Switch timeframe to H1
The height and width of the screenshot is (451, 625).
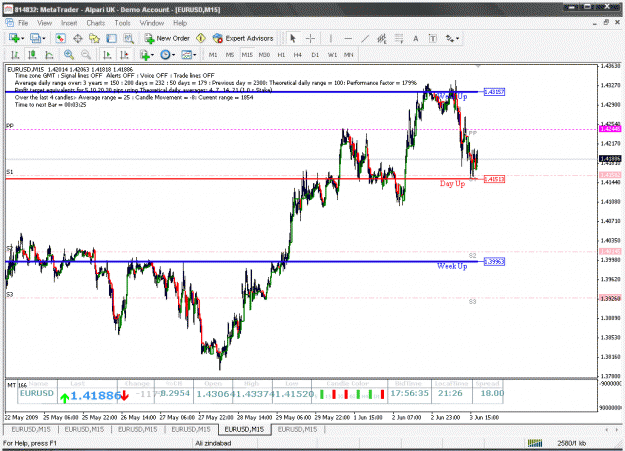pyautogui.click(x=281, y=55)
